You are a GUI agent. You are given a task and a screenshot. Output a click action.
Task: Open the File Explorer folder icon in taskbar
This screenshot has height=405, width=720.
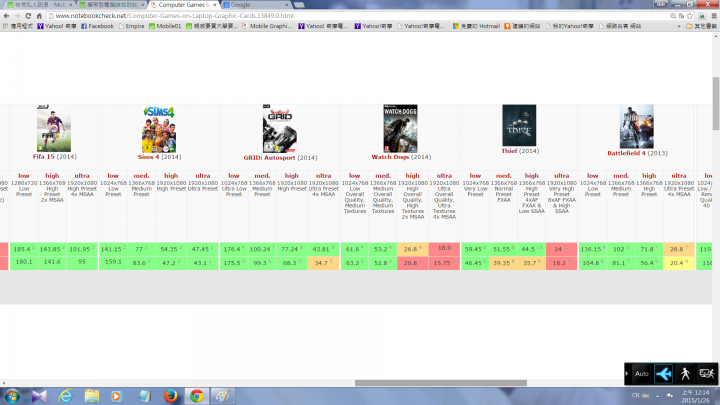[92, 396]
